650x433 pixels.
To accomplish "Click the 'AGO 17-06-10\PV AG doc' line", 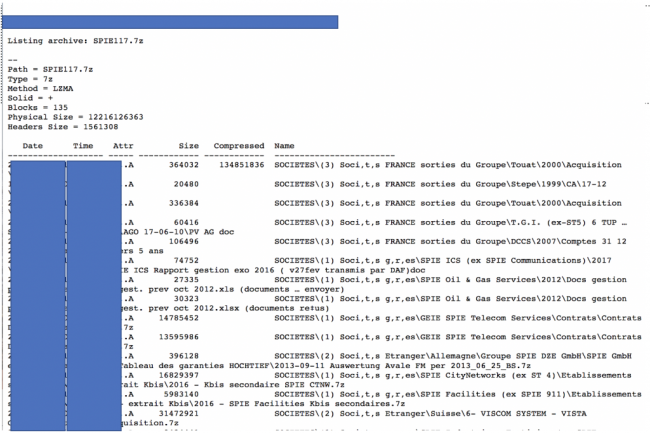I will [x=178, y=232].
